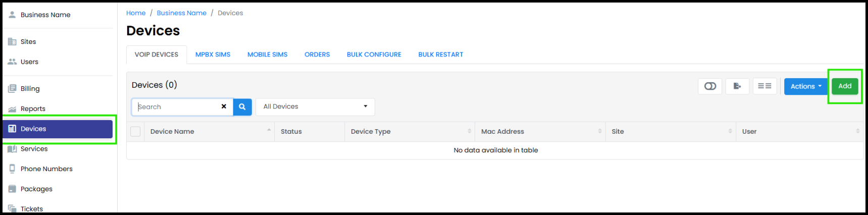Click the Business Name breadcrumb link

tap(182, 13)
